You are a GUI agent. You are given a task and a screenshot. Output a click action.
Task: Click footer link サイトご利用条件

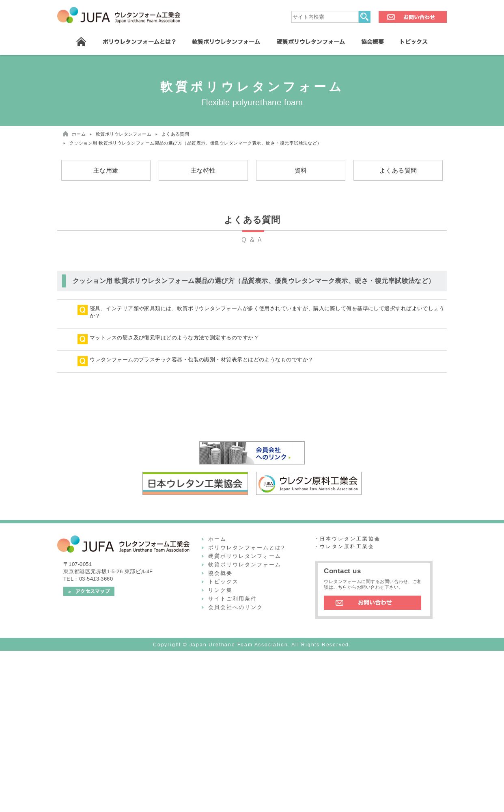[x=232, y=599]
